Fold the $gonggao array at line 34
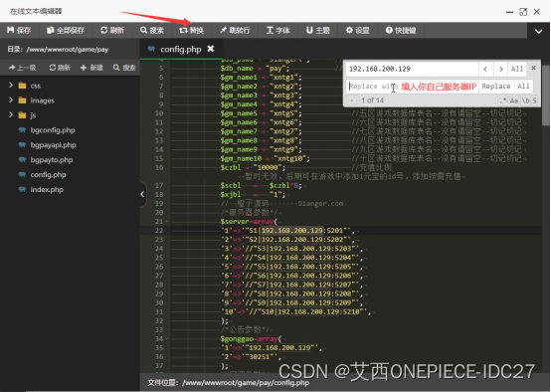This screenshot has width=551, height=392. [x=166, y=339]
